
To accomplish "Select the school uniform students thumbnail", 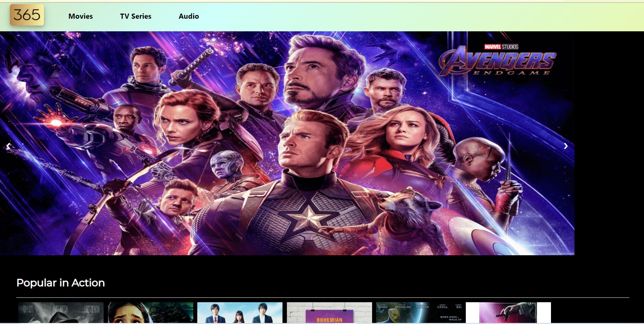I will tap(240, 312).
